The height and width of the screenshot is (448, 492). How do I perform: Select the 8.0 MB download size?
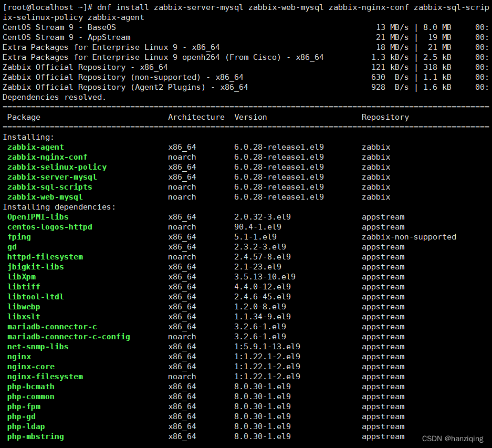click(437, 27)
